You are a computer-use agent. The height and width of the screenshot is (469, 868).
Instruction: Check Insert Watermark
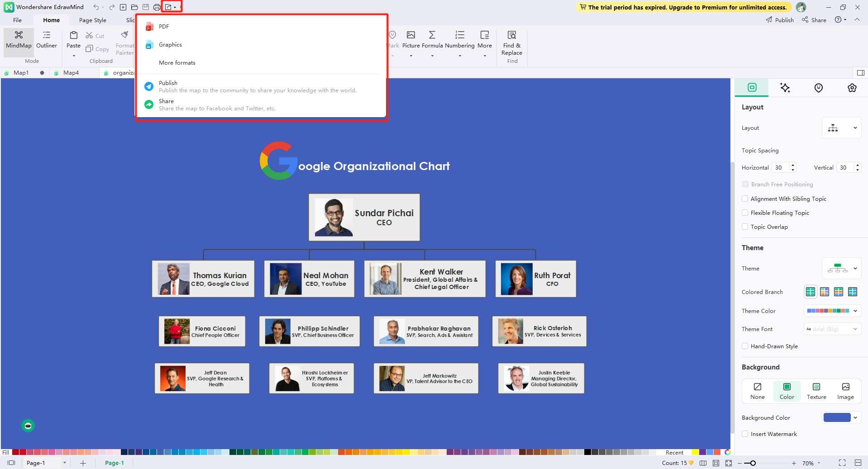[x=745, y=434]
